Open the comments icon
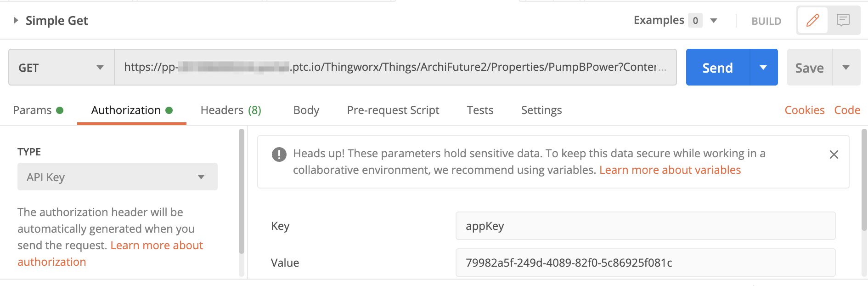868x286 pixels. [843, 20]
